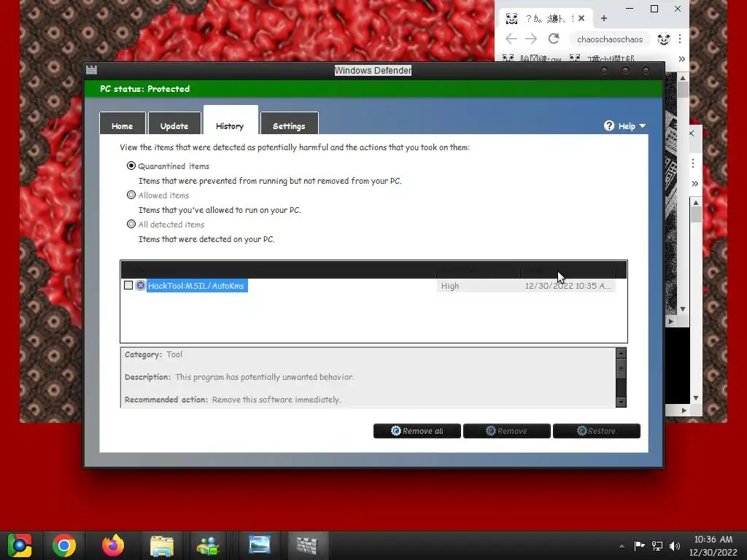Click the details pane scroll up arrow
Viewport: 747px width, 560px height.
[x=621, y=354]
